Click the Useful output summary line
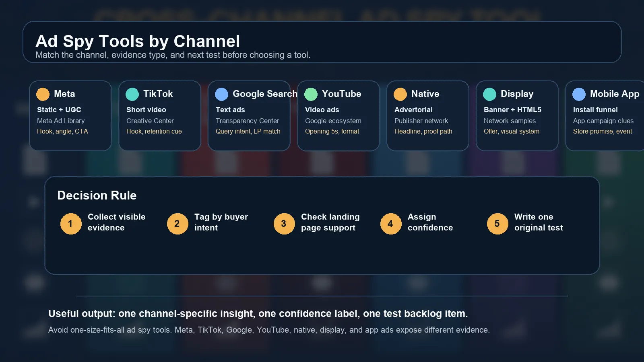Image resolution: width=644 pixels, height=362 pixels. pyautogui.click(x=258, y=314)
